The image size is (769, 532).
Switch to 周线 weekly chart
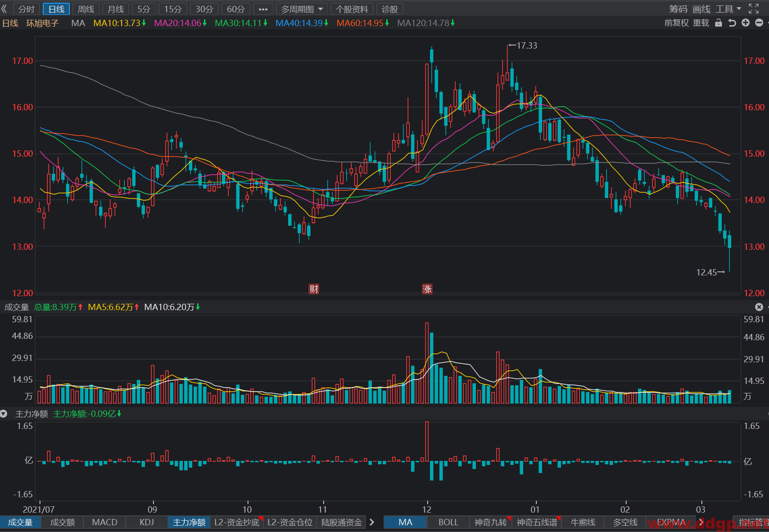86,9
